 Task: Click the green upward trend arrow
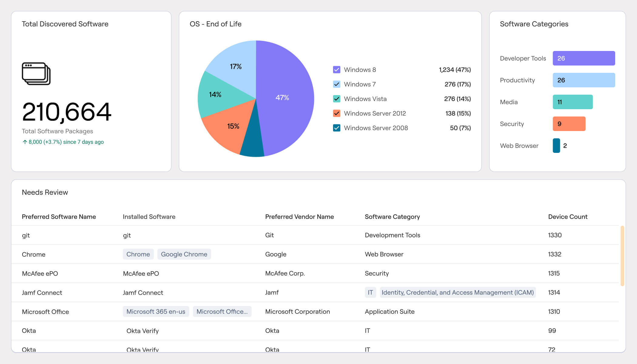[25, 142]
